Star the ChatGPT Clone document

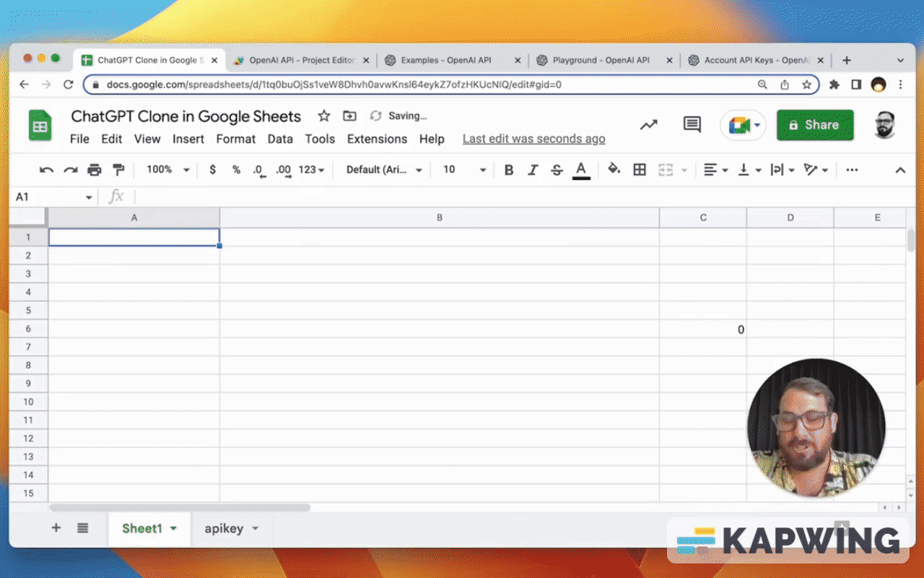click(x=324, y=116)
